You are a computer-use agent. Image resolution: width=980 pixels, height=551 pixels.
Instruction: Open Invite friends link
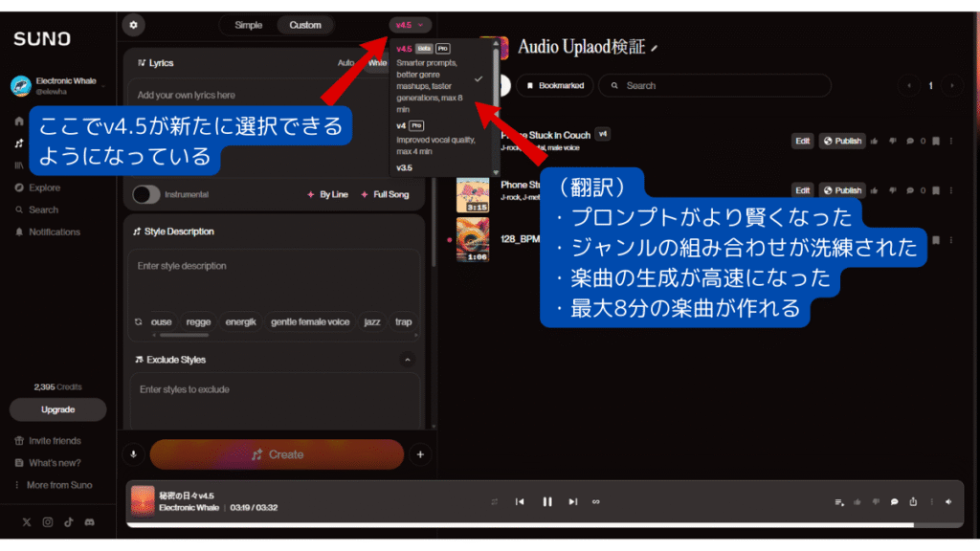point(48,441)
